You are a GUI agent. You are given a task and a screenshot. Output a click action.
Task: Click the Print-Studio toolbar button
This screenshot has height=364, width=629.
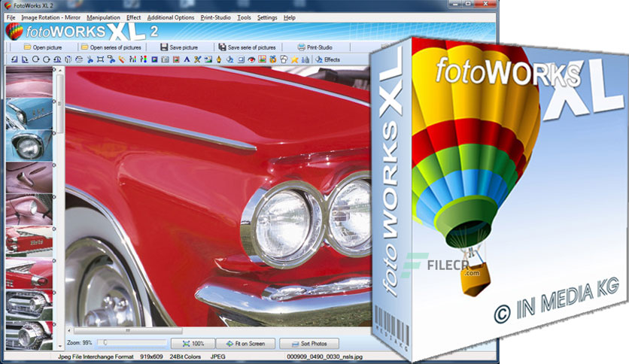(315, 47)
